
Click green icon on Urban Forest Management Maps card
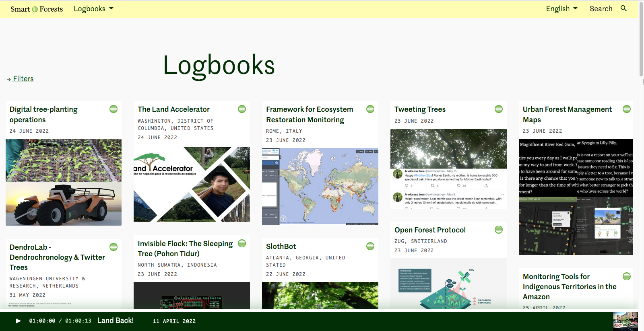click(x=627, y=109)
